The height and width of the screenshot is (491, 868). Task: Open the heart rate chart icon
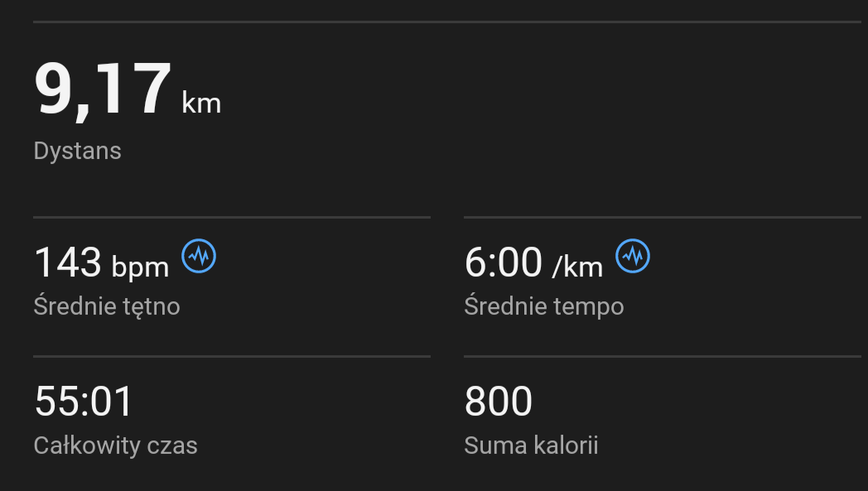(199, 256)
